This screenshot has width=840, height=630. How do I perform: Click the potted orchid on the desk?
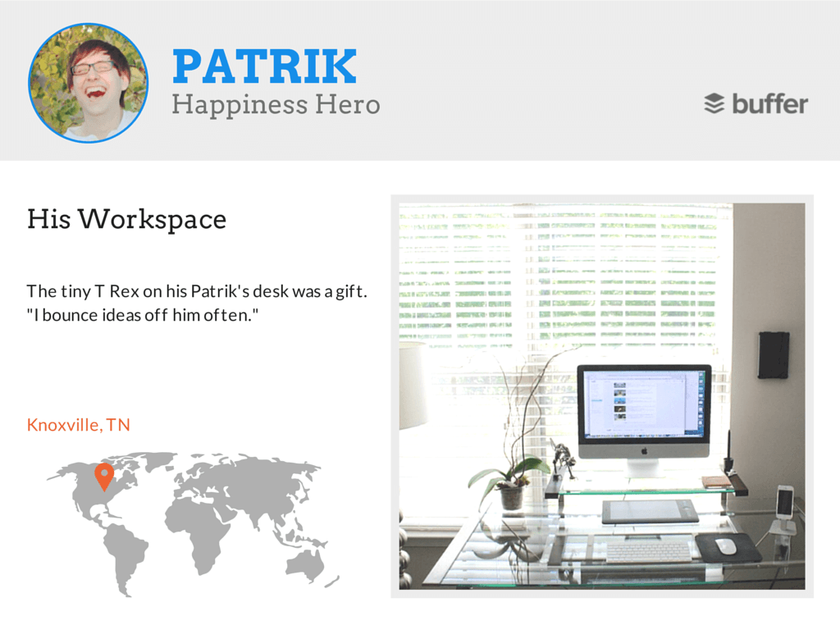tap(509, 492)
